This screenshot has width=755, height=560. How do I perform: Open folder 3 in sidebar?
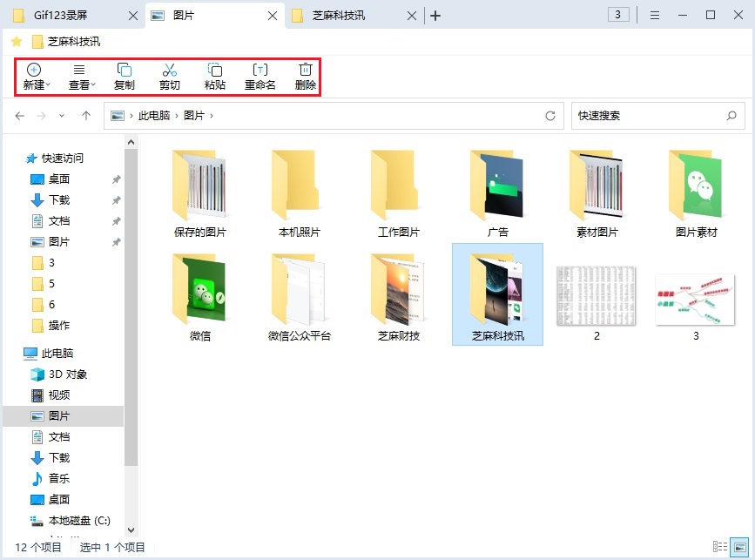coord(44,263)
